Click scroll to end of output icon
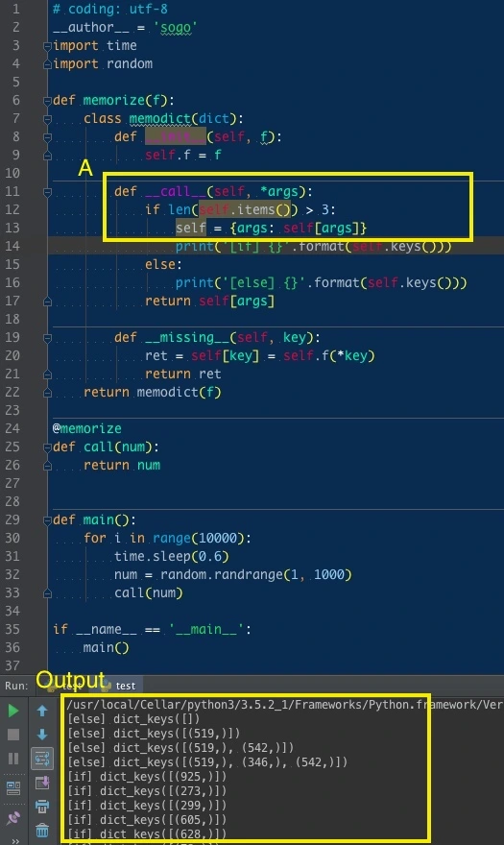Screen dimensions: 504x845 [42, 783]
